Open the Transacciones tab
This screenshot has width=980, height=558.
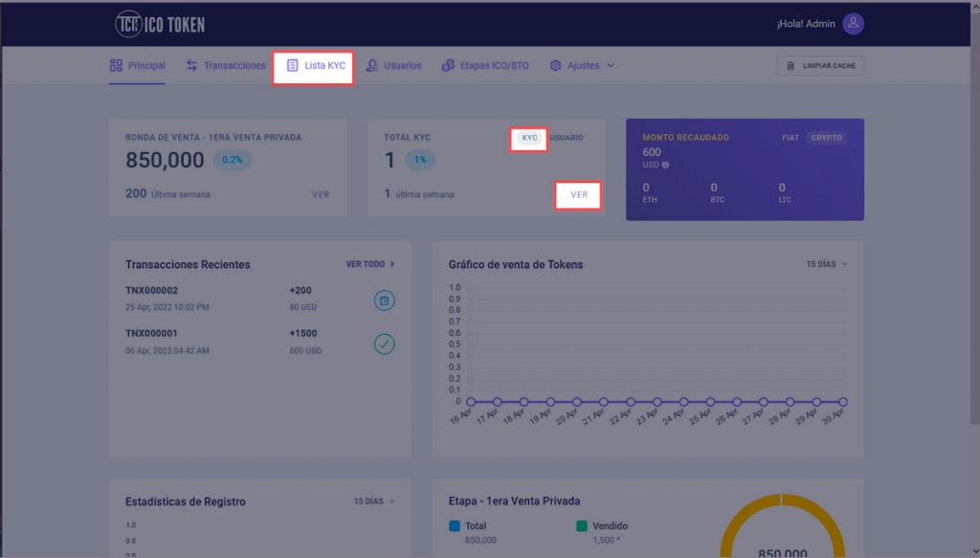226,66
